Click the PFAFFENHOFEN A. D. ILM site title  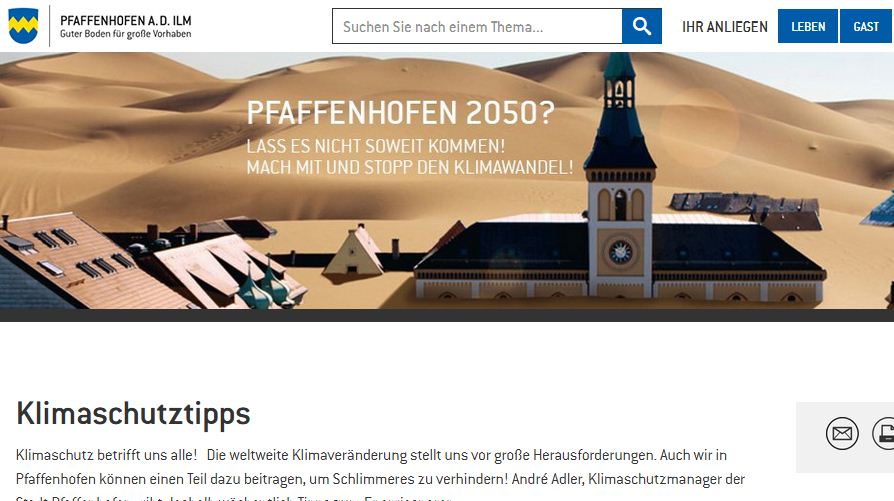125,21
